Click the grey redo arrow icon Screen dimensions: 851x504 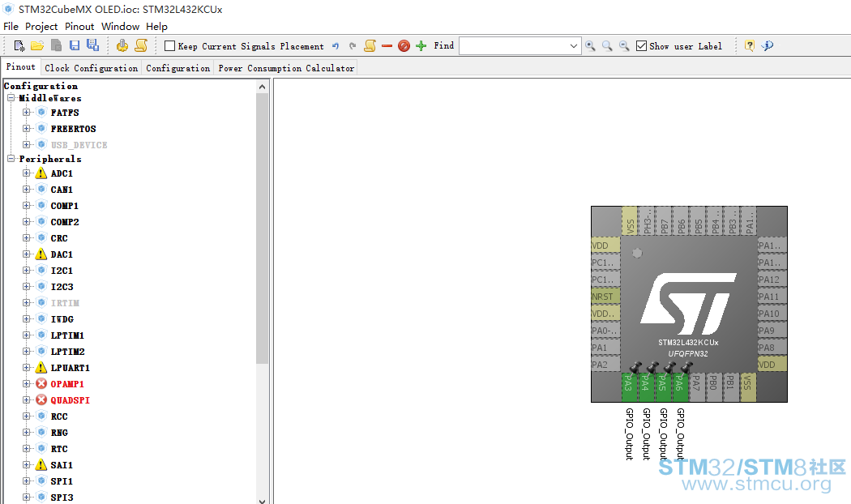(x=353, y=46)
